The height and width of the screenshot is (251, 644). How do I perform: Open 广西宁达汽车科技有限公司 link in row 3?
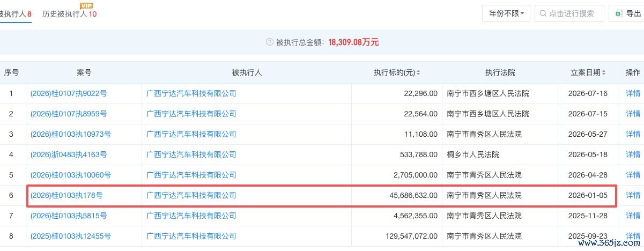[x=191, y=134]
